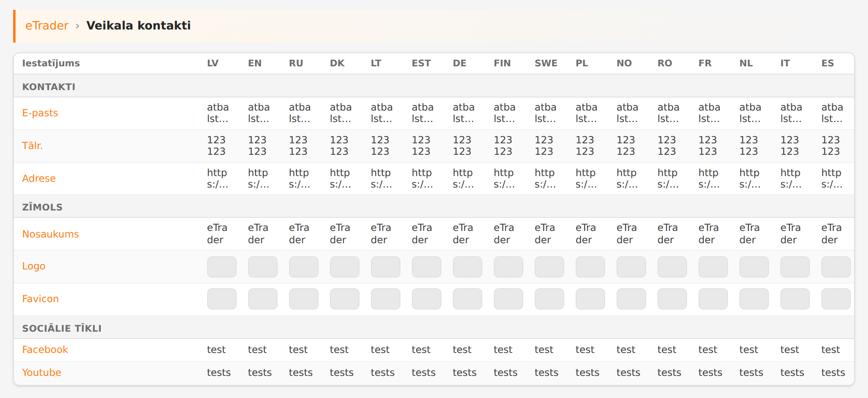Click the Logo thumbnail in RU column
The height and width of the screenshot is (398, 868).
click(304, 267)
